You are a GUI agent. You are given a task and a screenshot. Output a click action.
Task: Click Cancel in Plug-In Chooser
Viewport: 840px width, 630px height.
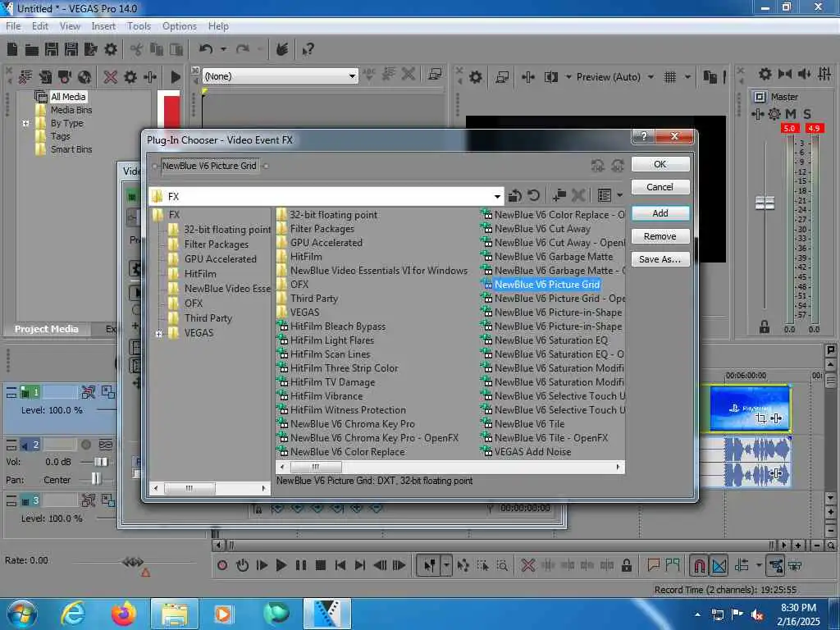coord(660,187)
